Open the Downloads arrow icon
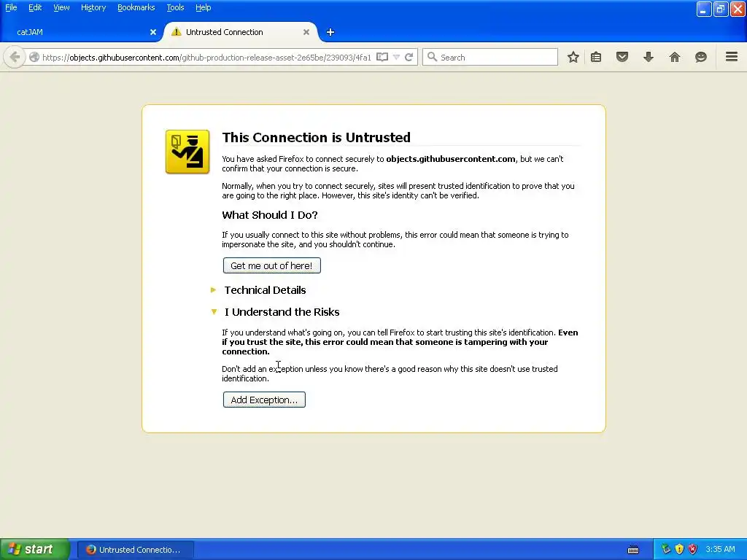 649,57
